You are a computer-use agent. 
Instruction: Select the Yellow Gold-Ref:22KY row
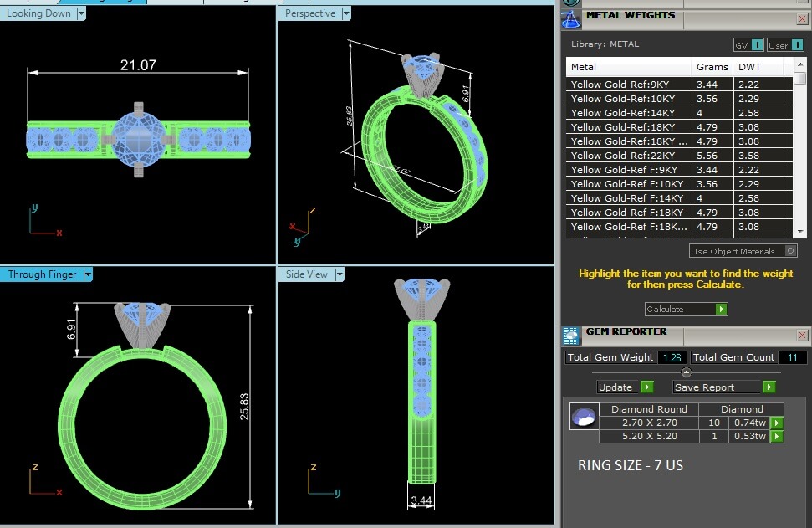[629, 156]
